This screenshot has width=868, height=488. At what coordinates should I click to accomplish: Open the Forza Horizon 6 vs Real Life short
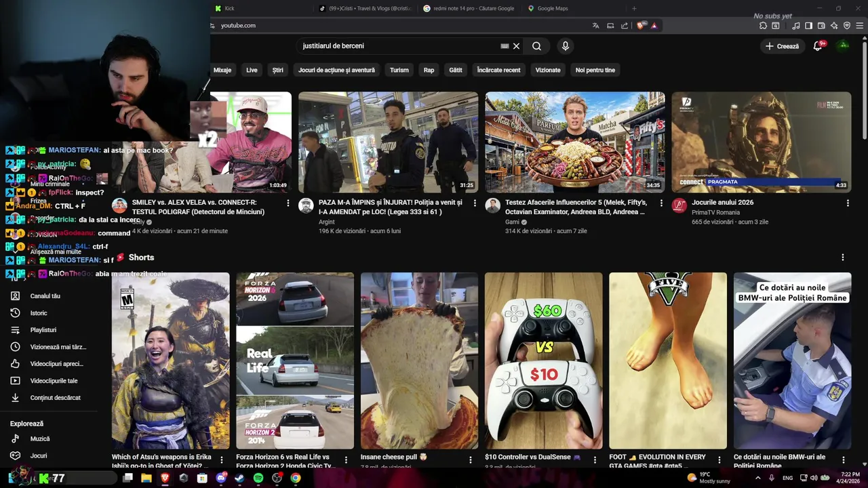295,361
